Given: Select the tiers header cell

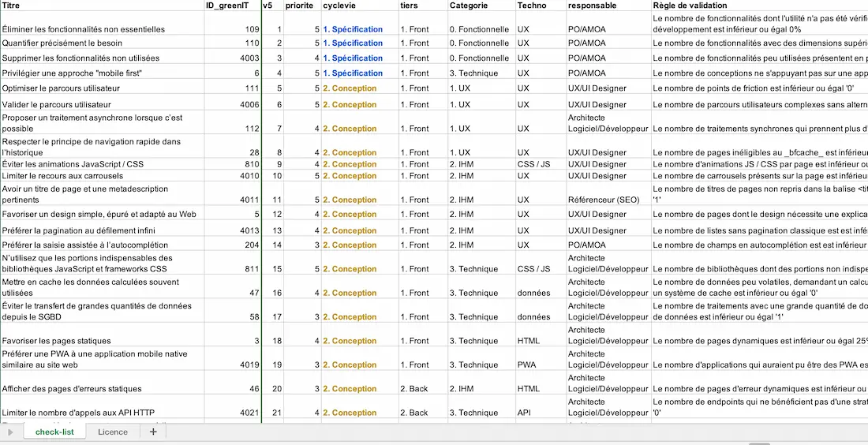Looking at the screenshot, I should [424, 5].
